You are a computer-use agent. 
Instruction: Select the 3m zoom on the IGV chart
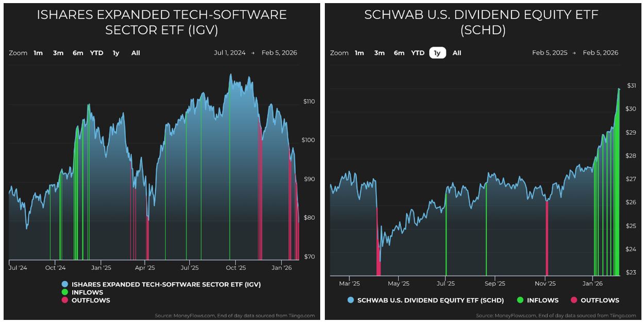(x=57, y=53)
